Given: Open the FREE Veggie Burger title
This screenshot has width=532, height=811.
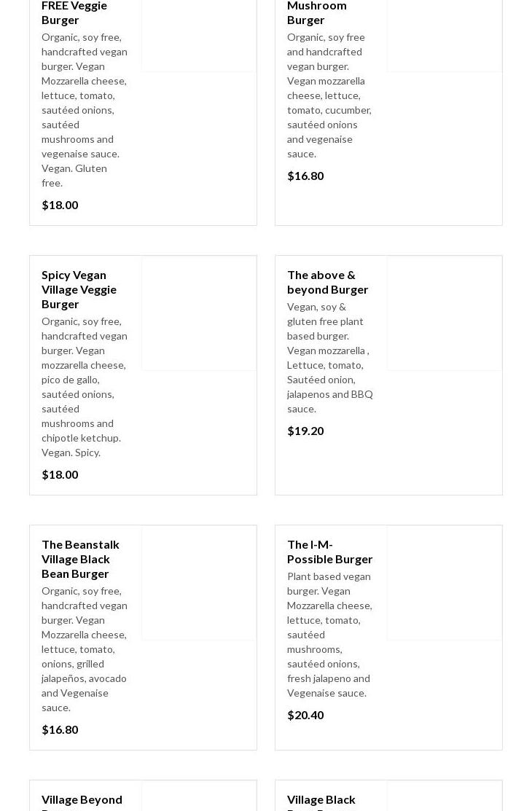Looking at the screenshot, I should click(74, 12).
